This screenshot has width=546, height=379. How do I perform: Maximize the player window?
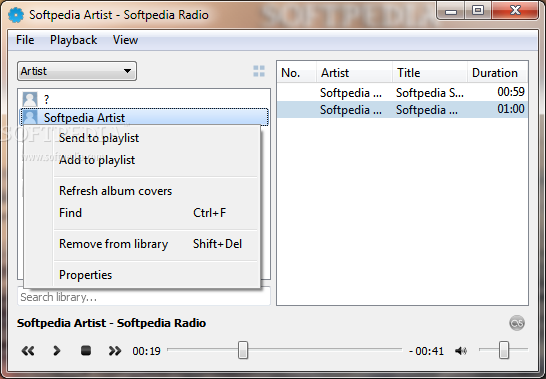point(478,11)
